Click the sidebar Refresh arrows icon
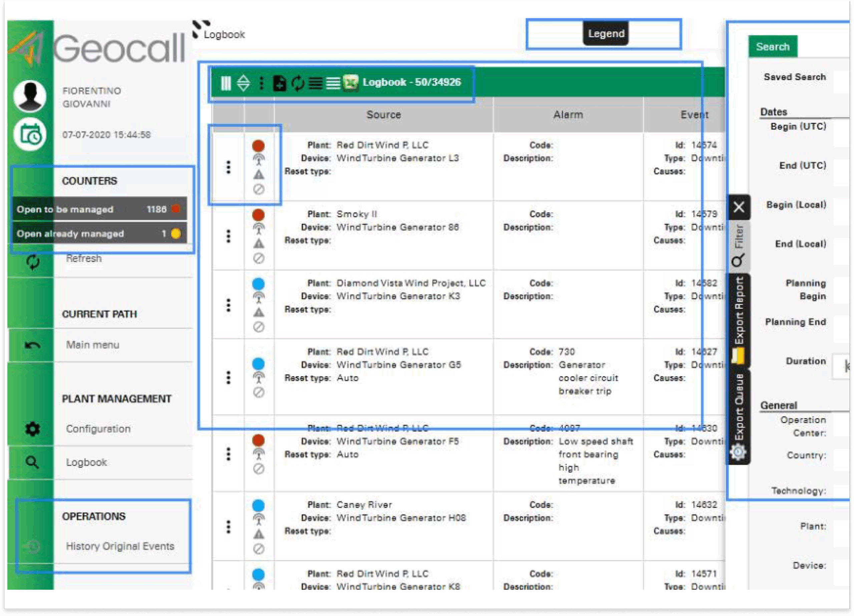 coord(33,262)
